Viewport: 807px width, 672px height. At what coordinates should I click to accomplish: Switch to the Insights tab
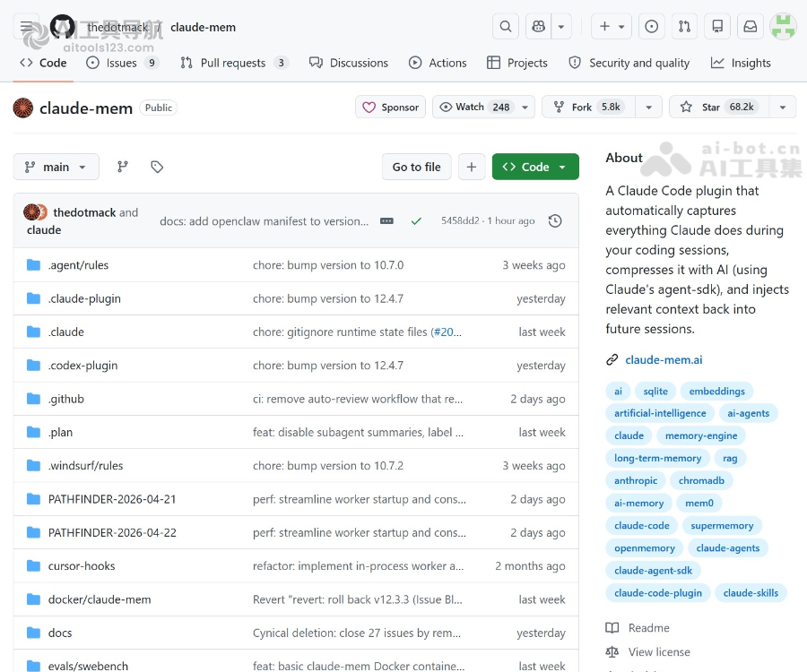[741, 63]
